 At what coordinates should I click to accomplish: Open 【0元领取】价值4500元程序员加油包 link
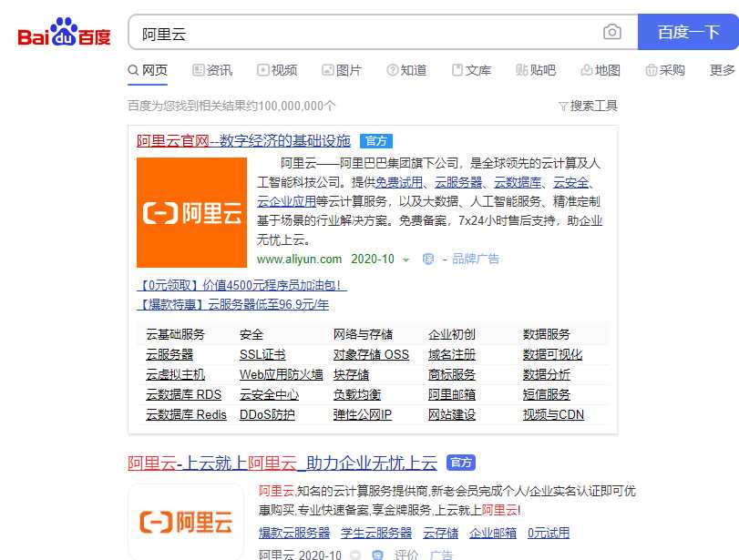(x=241, y=285)
